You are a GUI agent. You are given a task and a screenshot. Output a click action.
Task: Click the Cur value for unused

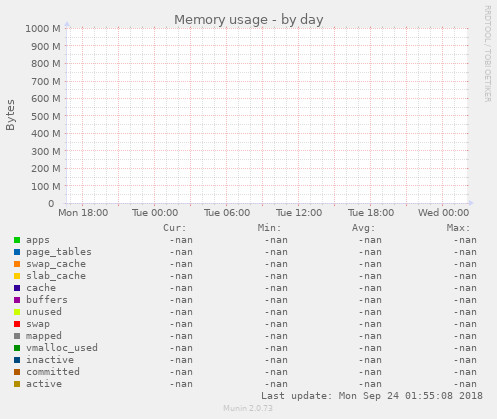click(x=181, y=312)
